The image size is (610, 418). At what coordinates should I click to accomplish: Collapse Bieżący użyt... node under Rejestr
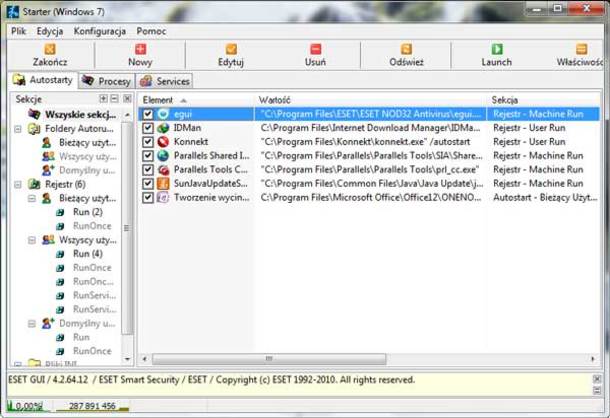pos(32,198)
